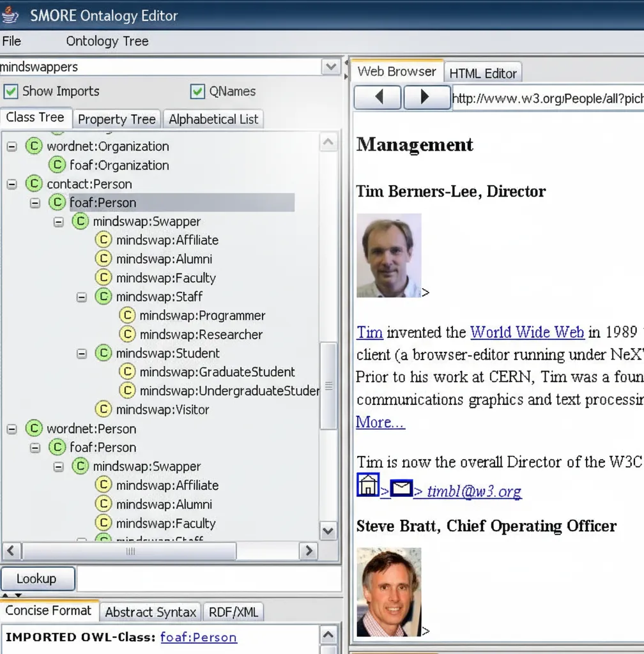The height and width of the screenshot is (654, 644).
Task: Click class icon next to mindswap:Visitor
Action: tap(103, 409)
